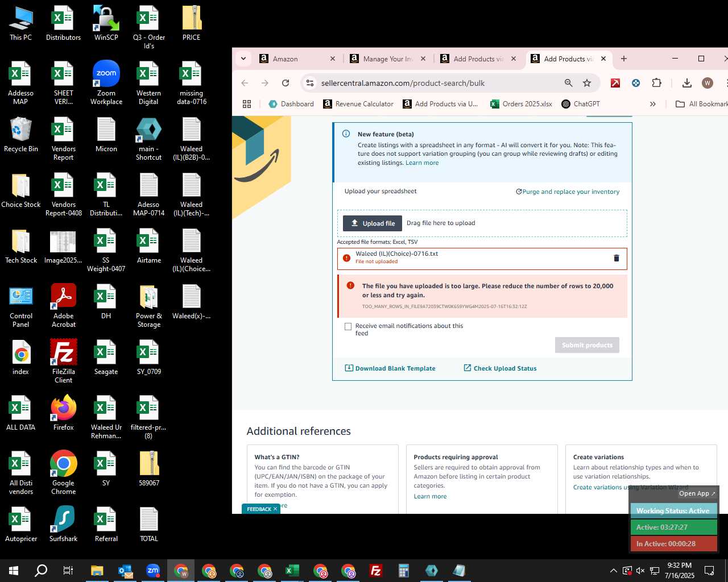Open the Orders 2025.xlsx bookmark
728x582 pixels.
522,104
